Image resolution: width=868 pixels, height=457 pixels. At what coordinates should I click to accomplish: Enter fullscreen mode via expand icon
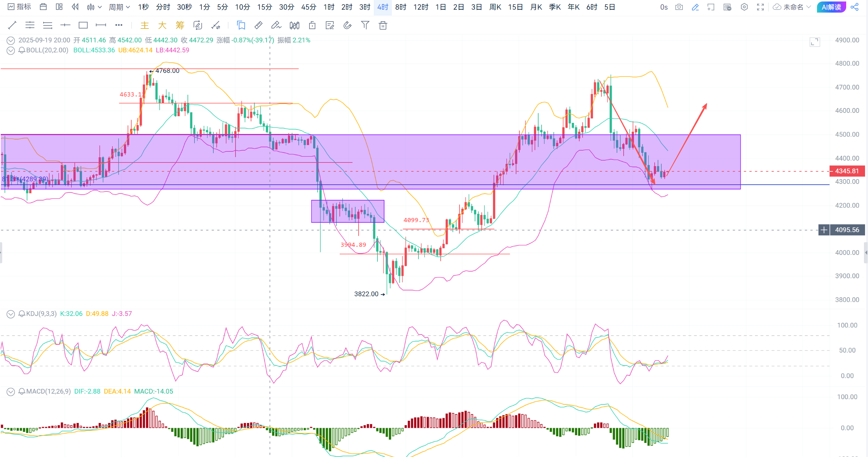click(760, 7)
